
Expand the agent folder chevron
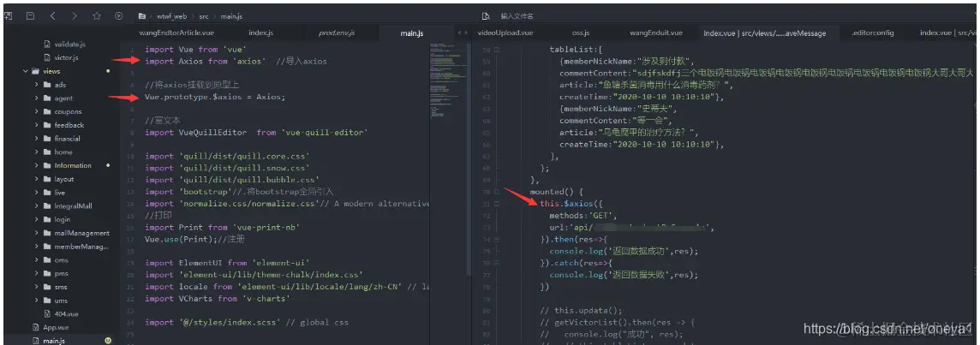tap(37, 98)
